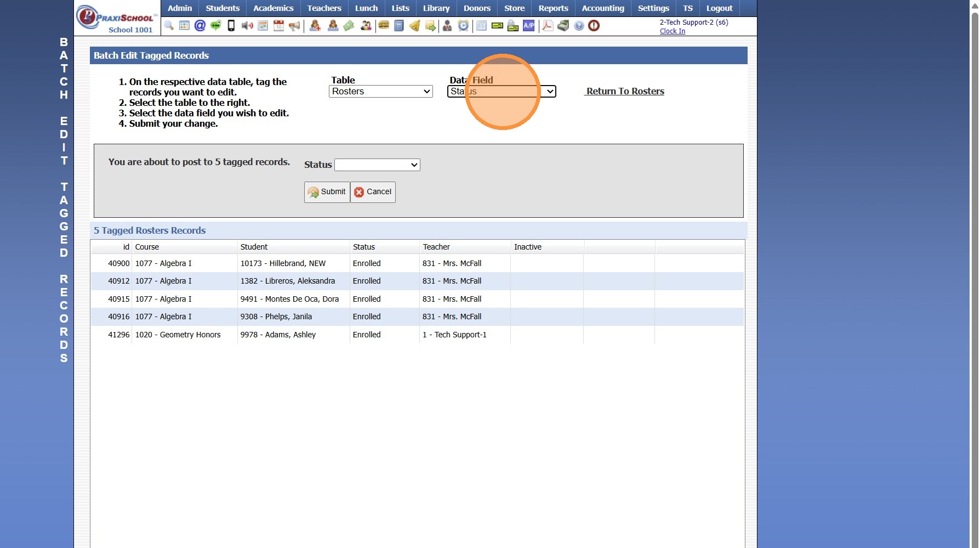Click the add student icon with plus
Screen dimensions: 980x548
click(315, 26)
